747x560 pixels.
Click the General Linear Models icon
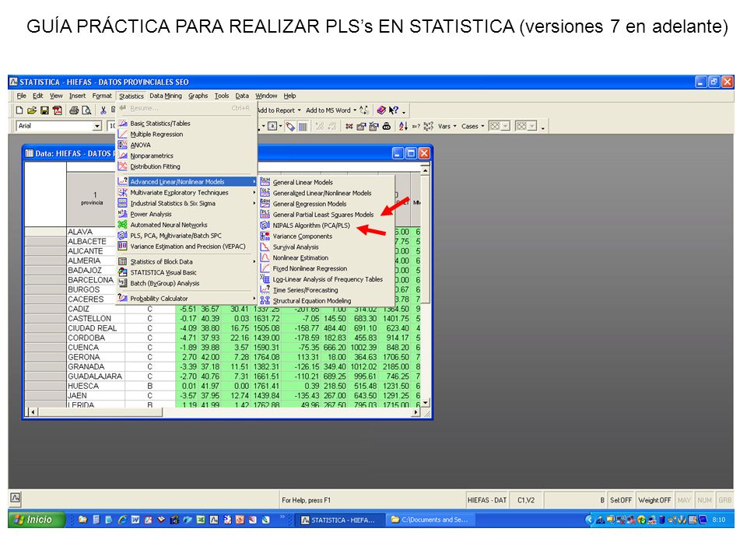tap(265, 182)
